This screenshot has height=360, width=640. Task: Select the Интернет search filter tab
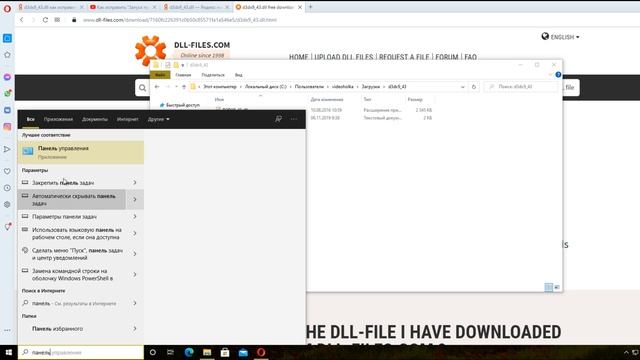(x=127, y=119)
